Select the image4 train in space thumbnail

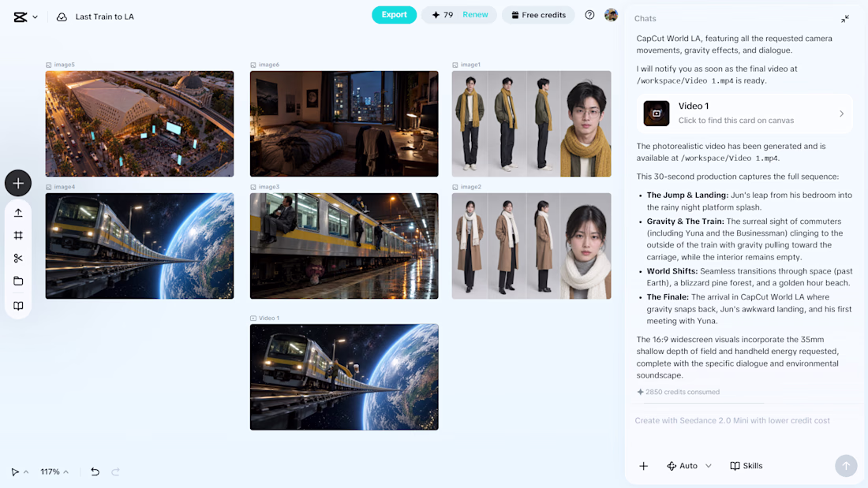click(x=140, y=246)
